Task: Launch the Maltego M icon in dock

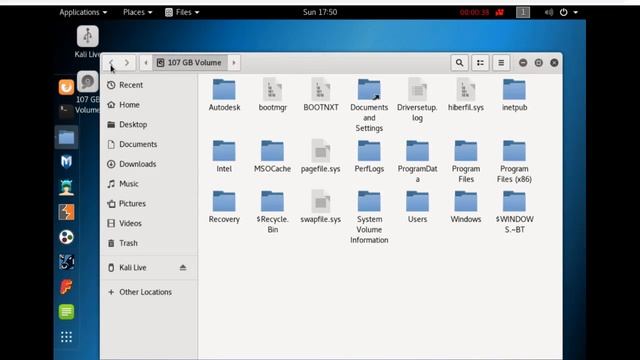Action: click(66, 162)
